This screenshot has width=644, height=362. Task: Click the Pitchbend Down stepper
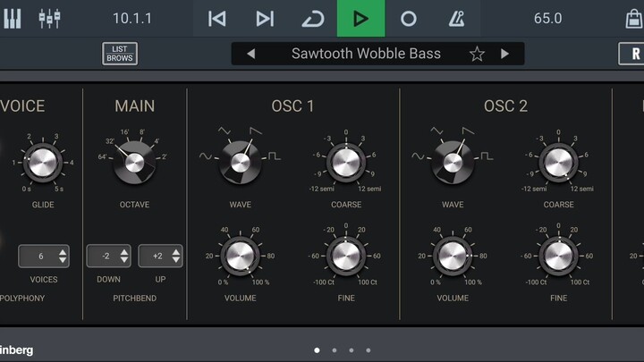[108, 257]
